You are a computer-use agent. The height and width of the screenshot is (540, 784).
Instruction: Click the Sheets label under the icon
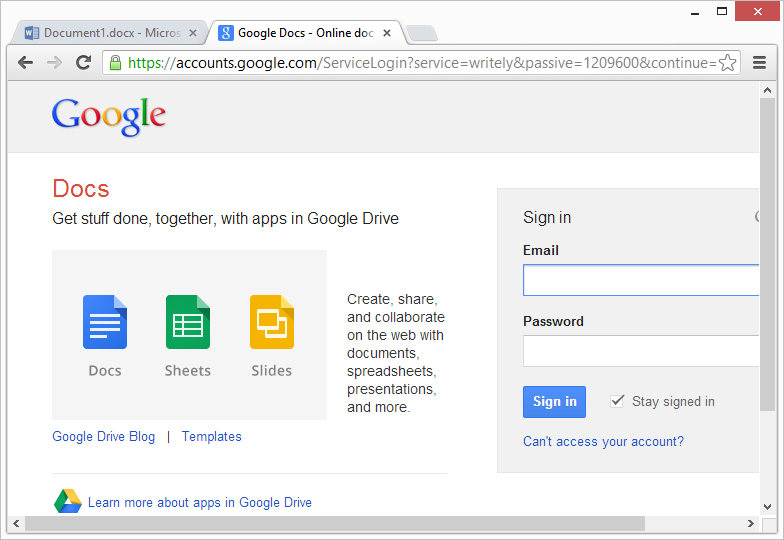click(188, 370)
